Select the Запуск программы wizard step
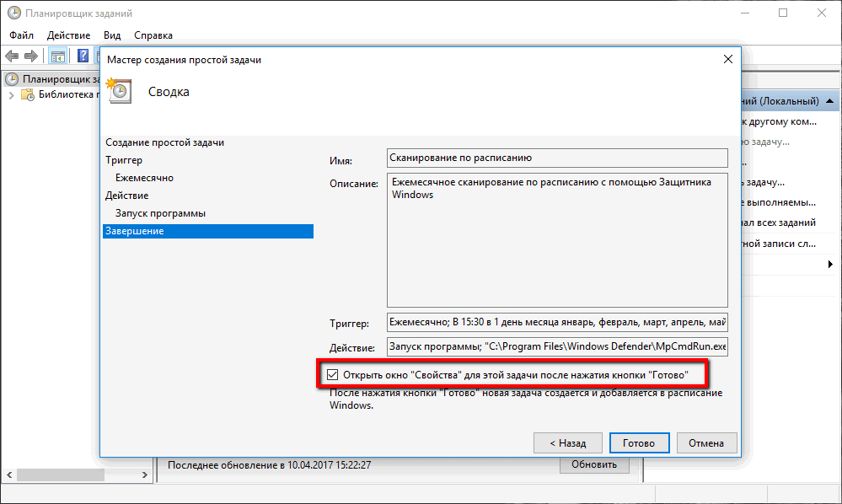Image resolution: width=842 pixels, height=504 pixels. tap(160, 213)
